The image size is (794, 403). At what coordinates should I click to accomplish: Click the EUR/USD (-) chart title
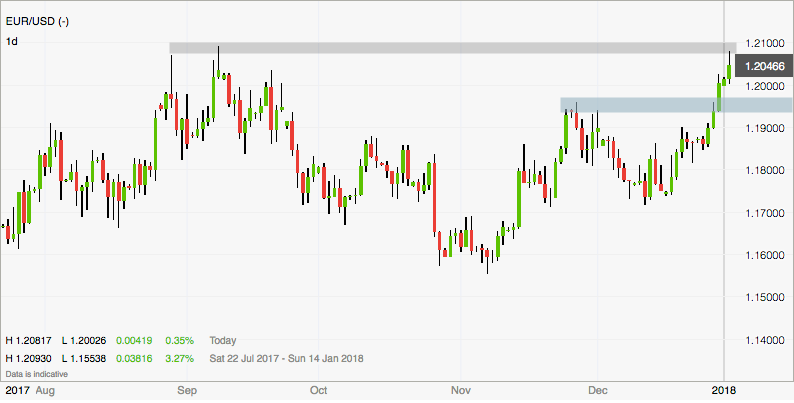(37, 22)
